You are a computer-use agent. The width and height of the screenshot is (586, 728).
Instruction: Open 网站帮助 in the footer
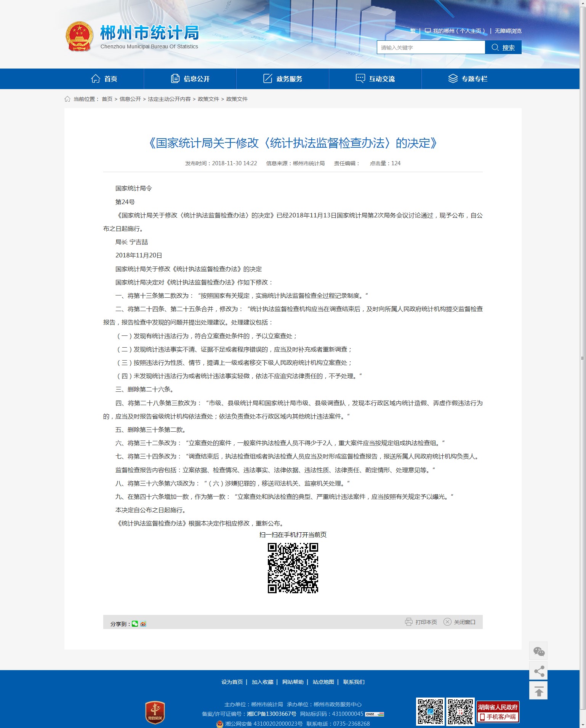[x=293, y=682]
